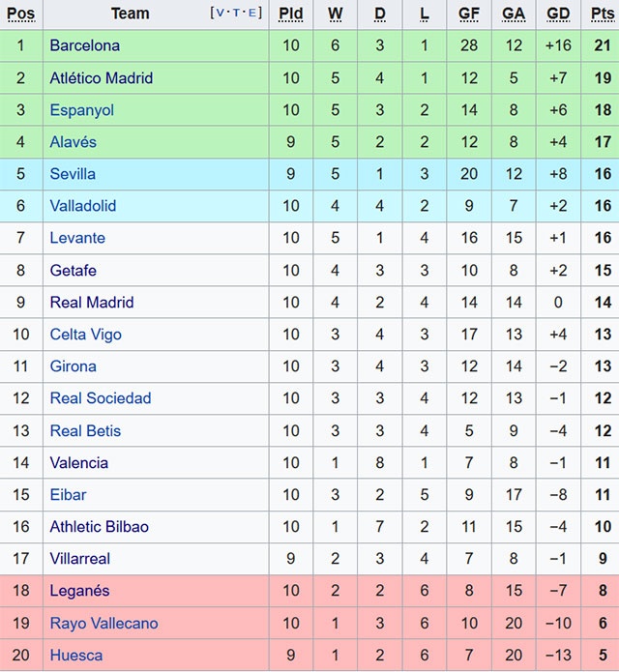This screenshot has height=672, width=619.
Task: Open the Real Sociedad link
Action: point(101,398)
